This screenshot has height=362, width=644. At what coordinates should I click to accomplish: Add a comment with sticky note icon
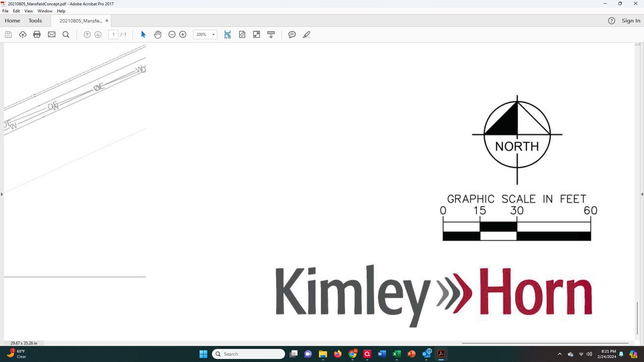click(x=292, y=35)
